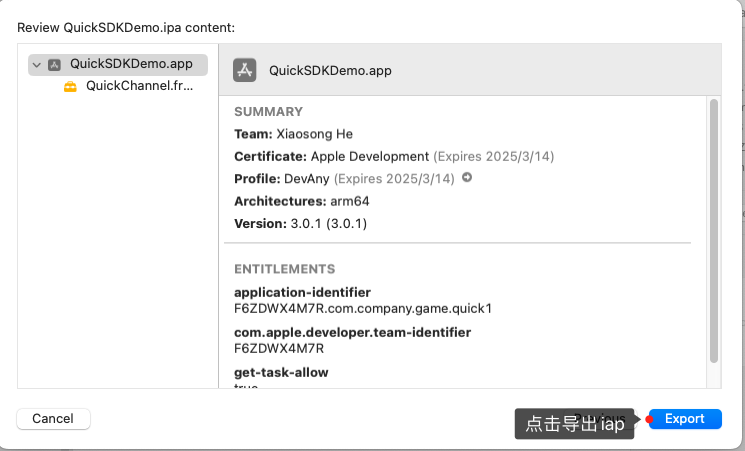This screenshot has height=451, width=745.
Task: Click the entitlements vertical scrollbar
Action: (x=714, y=231)
